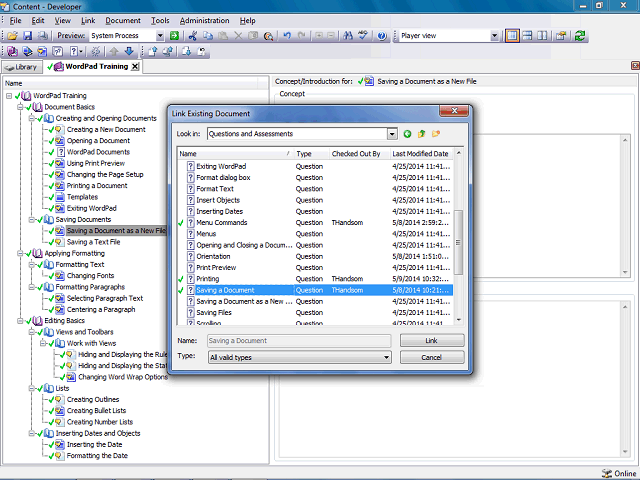This screenshot has height=480, width=640.
Task: Sort by Checked Out By column
Action: point(359,154)
